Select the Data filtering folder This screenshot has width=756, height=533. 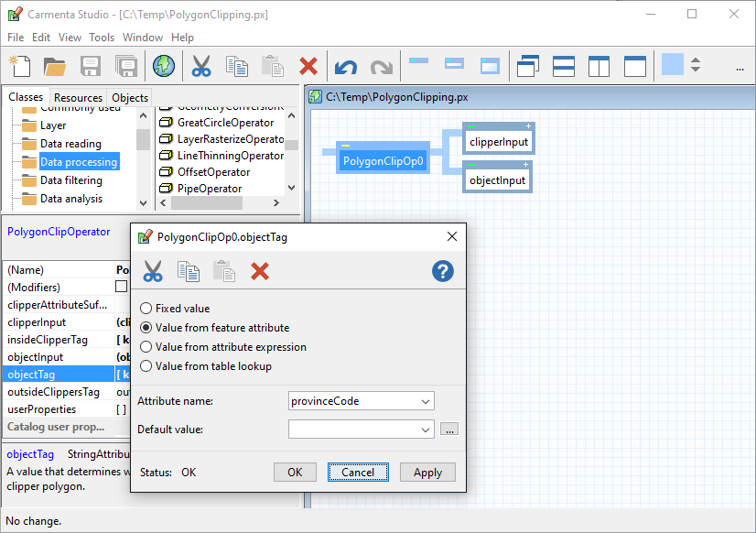70,180
